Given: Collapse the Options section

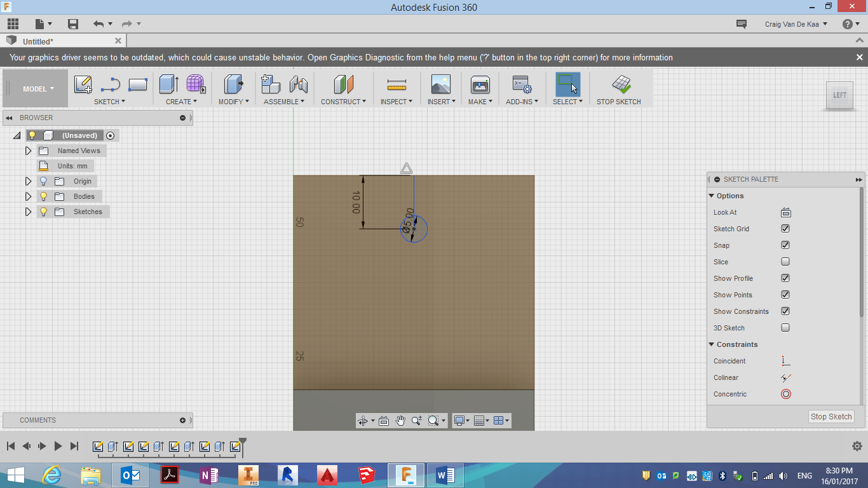Looking at the screenshot, I should [x=712, y=196].
